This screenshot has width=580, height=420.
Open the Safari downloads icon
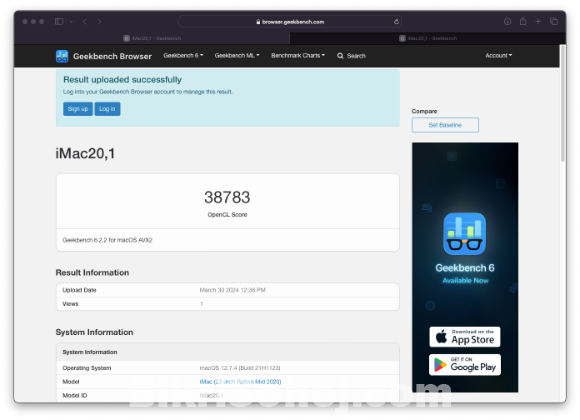[508, 21]
